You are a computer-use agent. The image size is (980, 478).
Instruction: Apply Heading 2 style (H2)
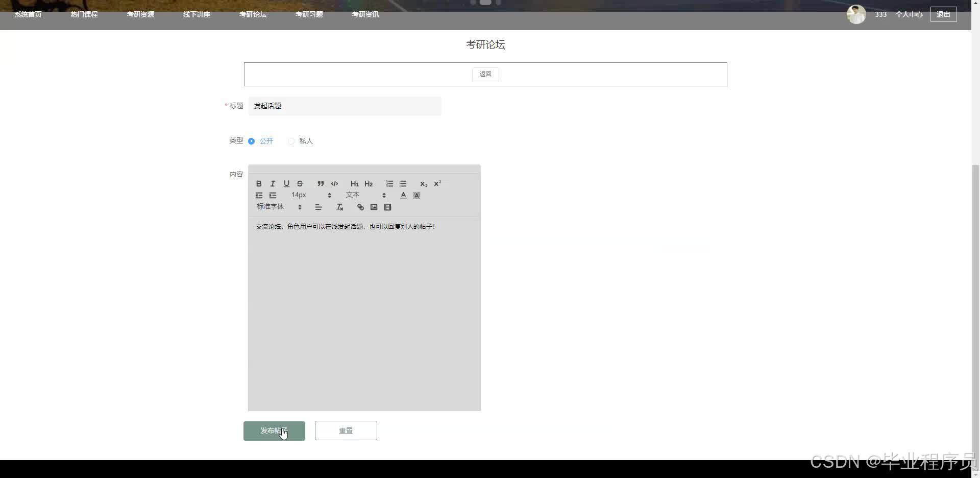click(369, 183)
